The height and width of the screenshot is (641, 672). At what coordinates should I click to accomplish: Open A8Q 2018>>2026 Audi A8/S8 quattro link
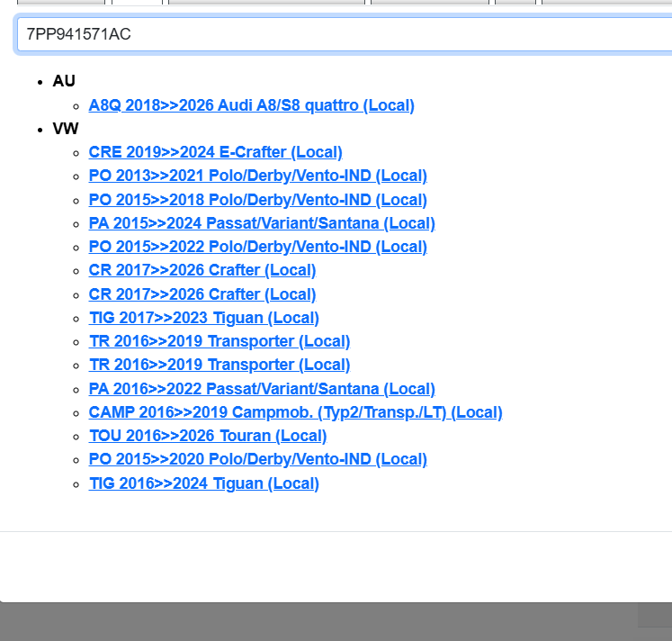coord(251,105)
